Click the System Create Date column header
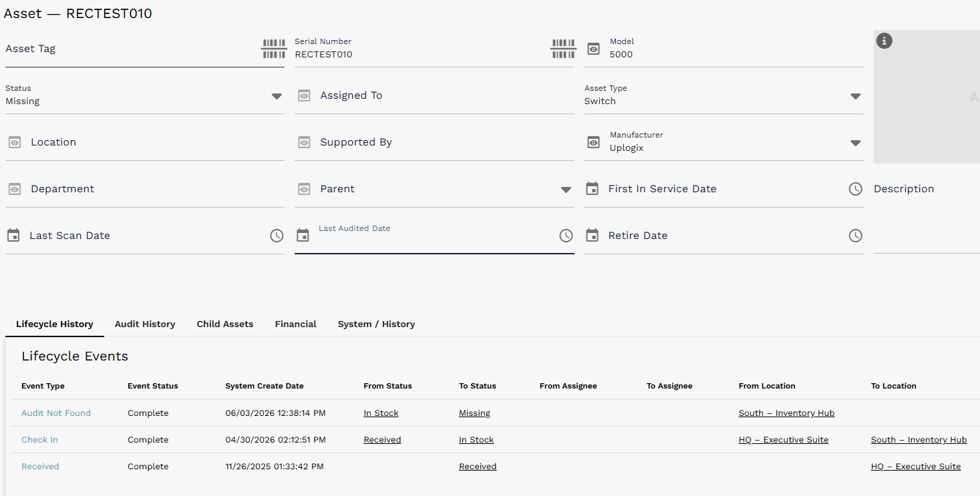This screenshot has width=980, height=496. (265, 386)
